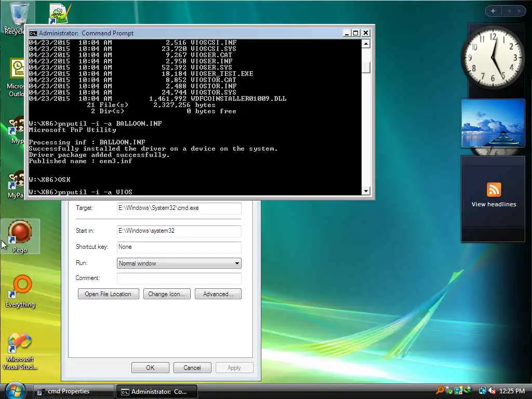Open the Notepad++ shortcut on desktop

click(59, 14)
